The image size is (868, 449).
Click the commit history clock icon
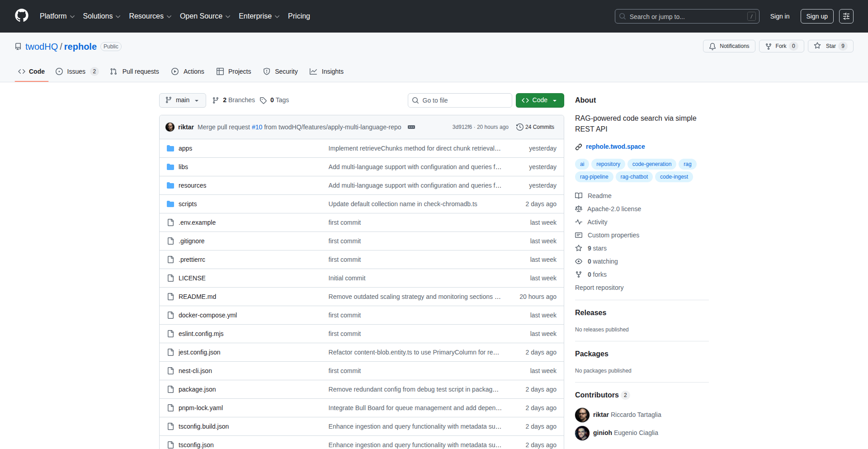pos(520,127)
